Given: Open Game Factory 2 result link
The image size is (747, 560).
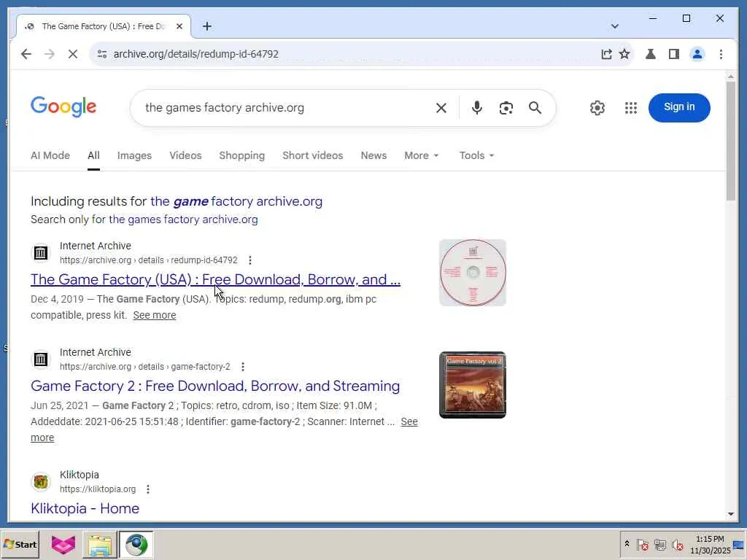Looking at the screenshot, I should 215,386.
